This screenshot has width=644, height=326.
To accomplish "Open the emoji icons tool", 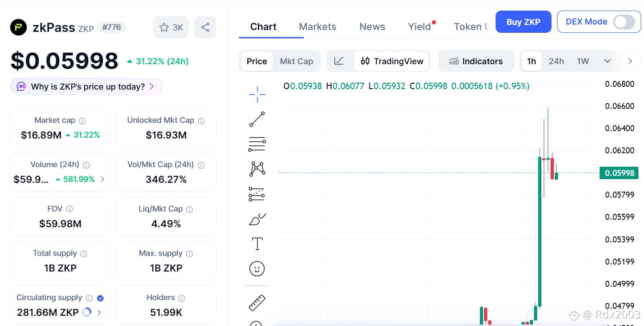I will tap(257, 268).
